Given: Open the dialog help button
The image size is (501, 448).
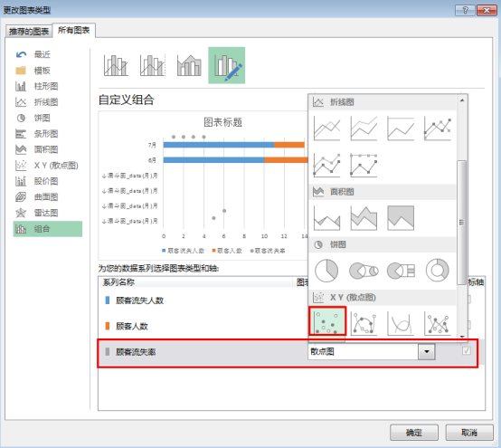Looking at the screenshot, I should [x=465, y=10].
